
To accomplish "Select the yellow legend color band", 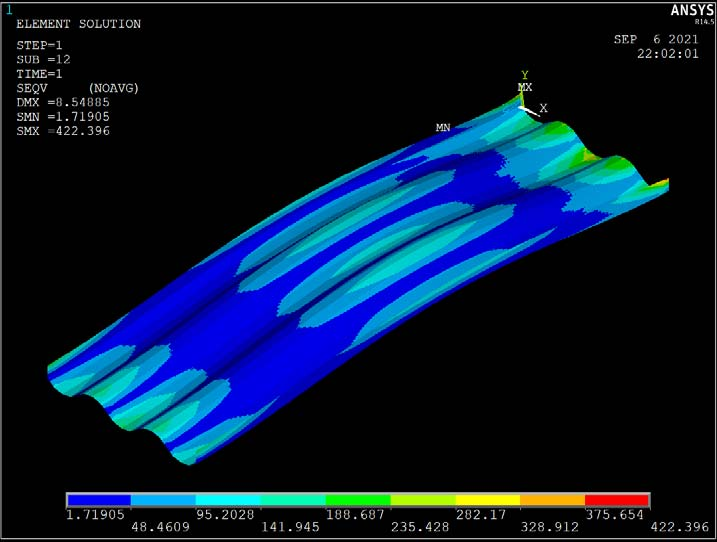I will (x=487, y=499).
